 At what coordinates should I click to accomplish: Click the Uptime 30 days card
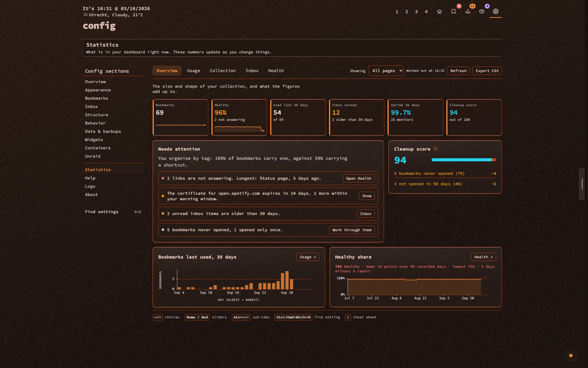415,117
